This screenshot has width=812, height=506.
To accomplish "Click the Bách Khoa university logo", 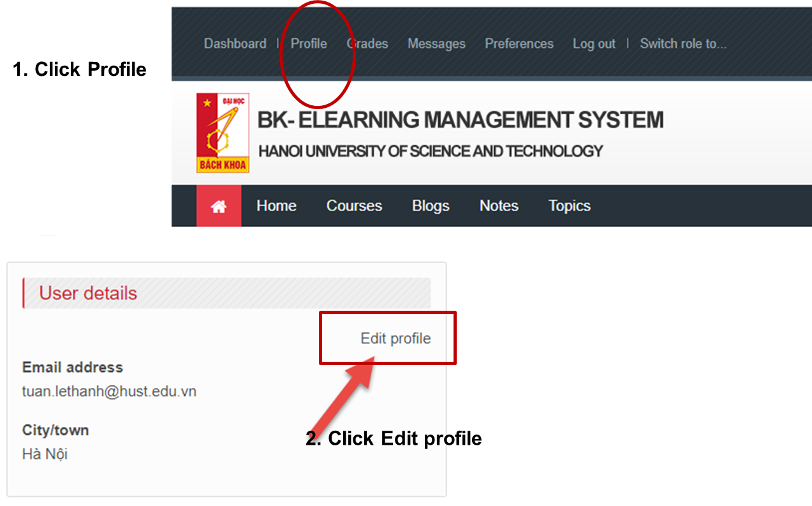I will click(x=223, y=133).
